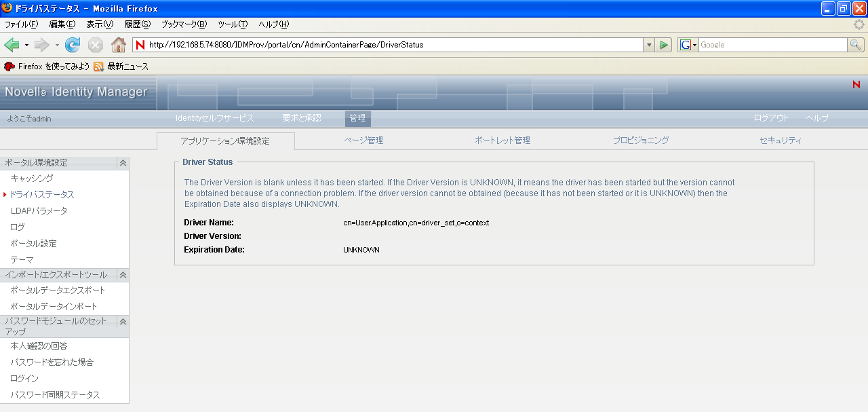This screenshot has width=868, height=412.
Task: Reload the page with the refresh icon
Action: (73, 45)
